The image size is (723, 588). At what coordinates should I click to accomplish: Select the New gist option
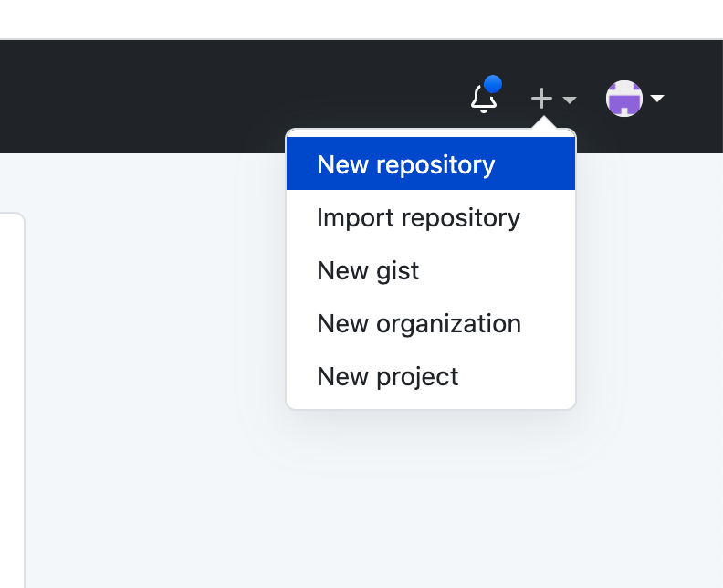click(368, 271)
